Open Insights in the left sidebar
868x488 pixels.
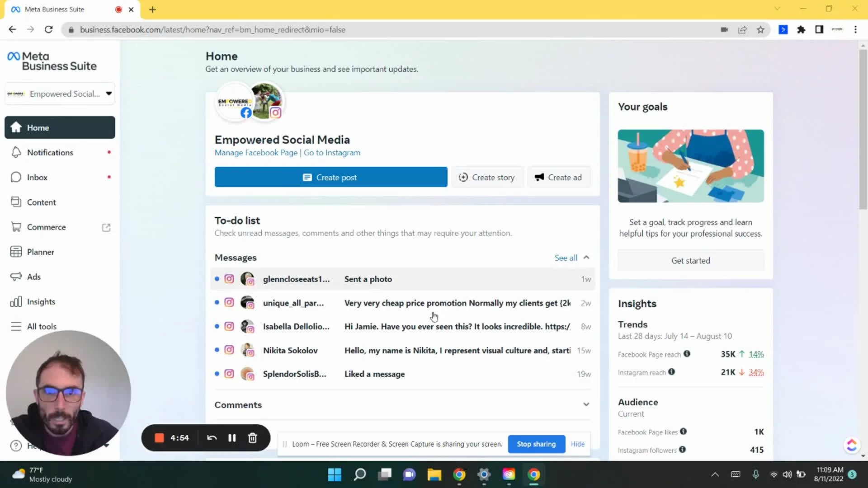click(60, 301)
